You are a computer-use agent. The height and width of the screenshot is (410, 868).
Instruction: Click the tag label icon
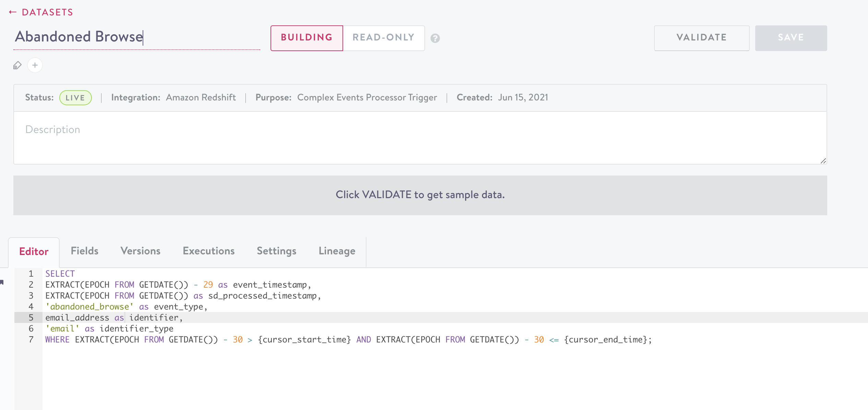pos(17,65)
